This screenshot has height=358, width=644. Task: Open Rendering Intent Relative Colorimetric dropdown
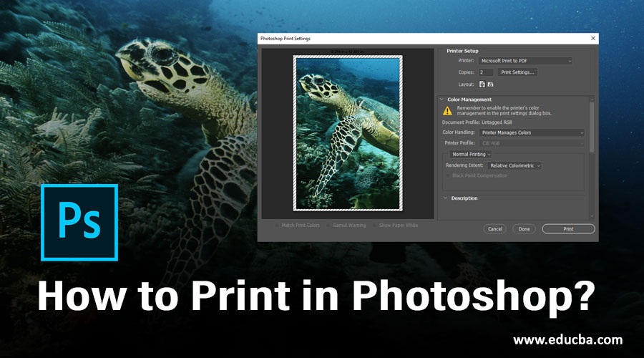click(514, 165)
